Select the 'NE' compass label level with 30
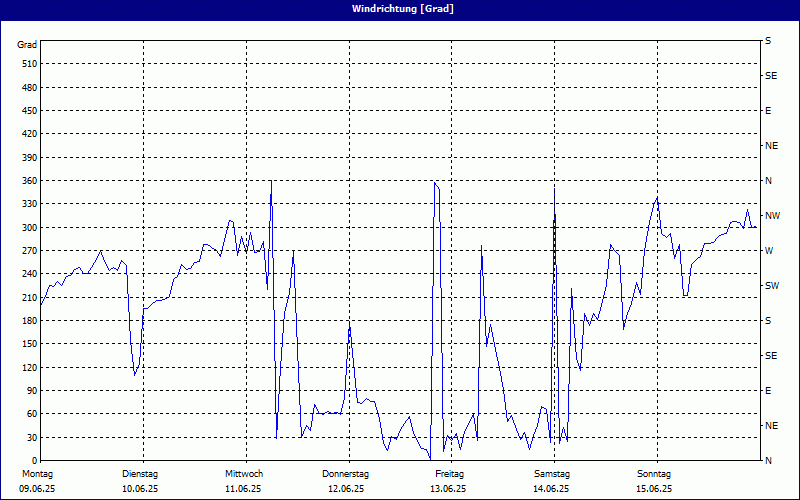 (x=771, y=426)
